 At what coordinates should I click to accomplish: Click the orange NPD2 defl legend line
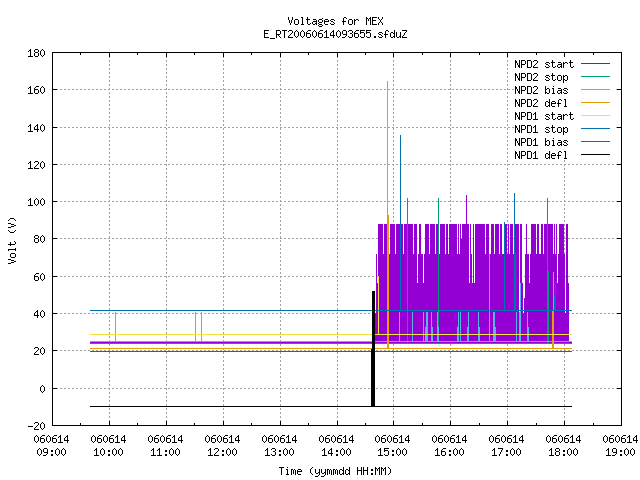[x=596, y=103]
